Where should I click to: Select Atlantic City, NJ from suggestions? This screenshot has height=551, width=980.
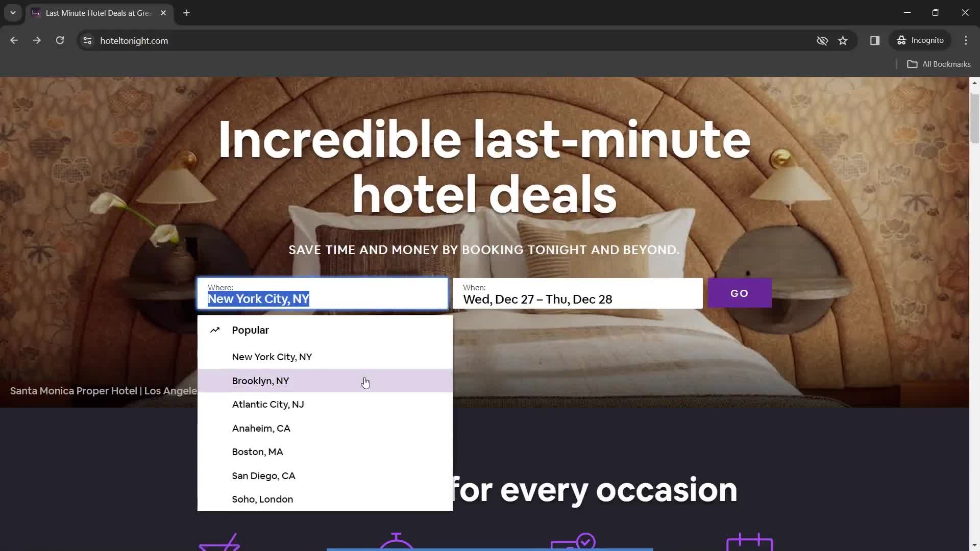(x=267, y=405)
